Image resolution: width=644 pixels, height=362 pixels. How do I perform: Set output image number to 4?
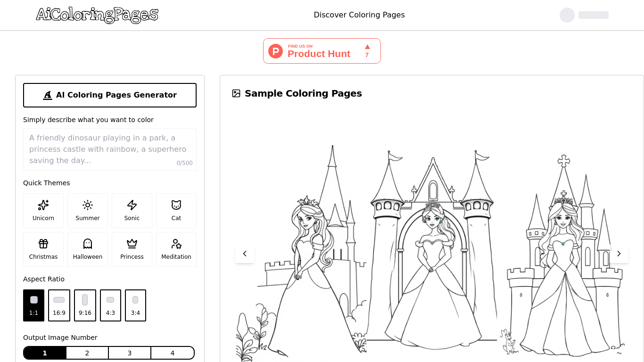[172, 353]
